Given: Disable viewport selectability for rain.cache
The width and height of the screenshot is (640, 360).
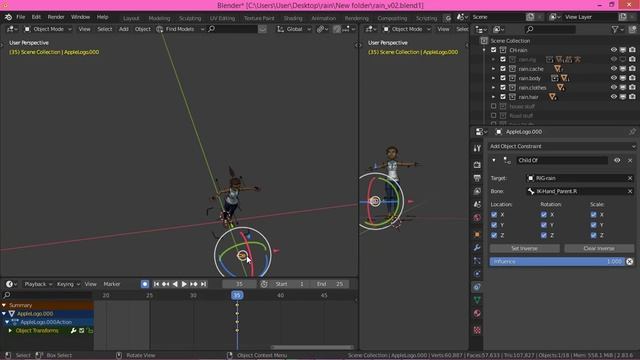Looking at the screenshot, I should [623, 69].
